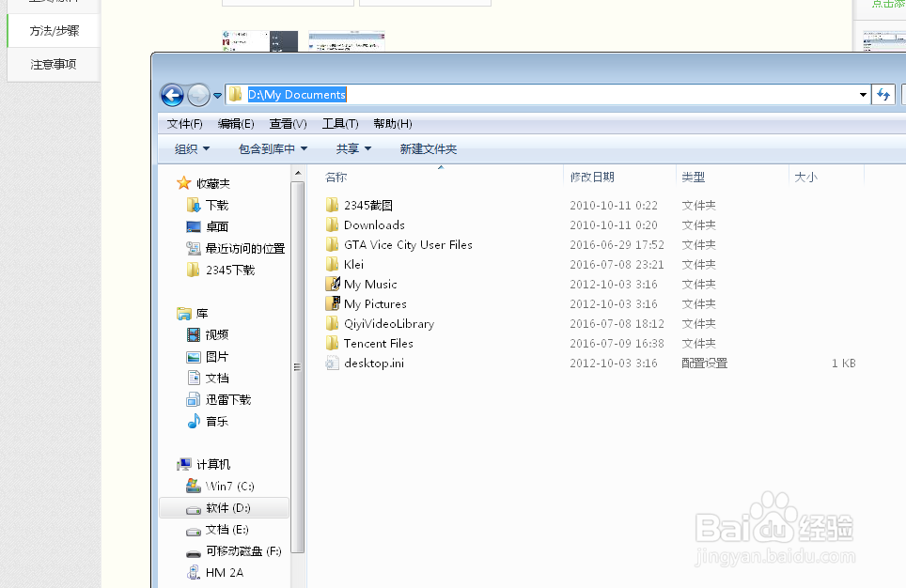906x588 pixels.
Task: Expand the address bar history dropdown arrow
Action: click(862, 95)
